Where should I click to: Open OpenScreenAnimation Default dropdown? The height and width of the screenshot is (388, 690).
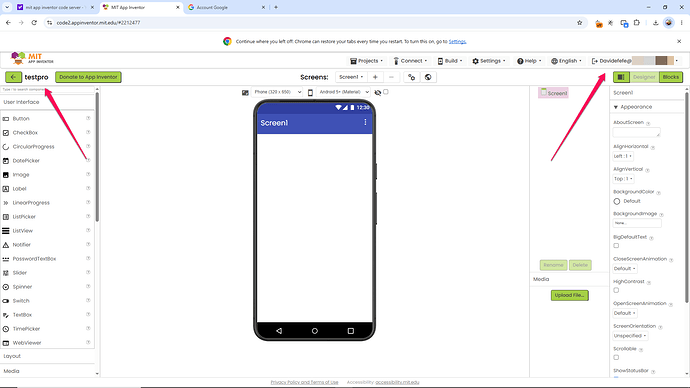624,313
